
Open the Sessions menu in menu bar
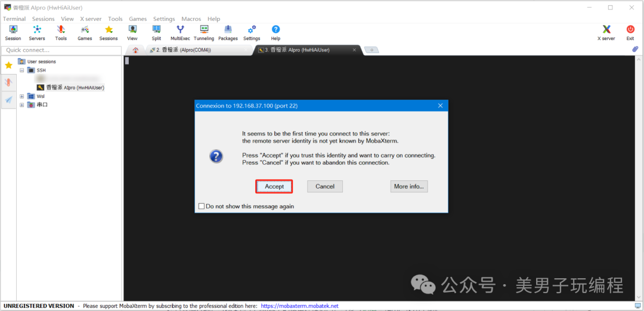[x=43, y=19]
